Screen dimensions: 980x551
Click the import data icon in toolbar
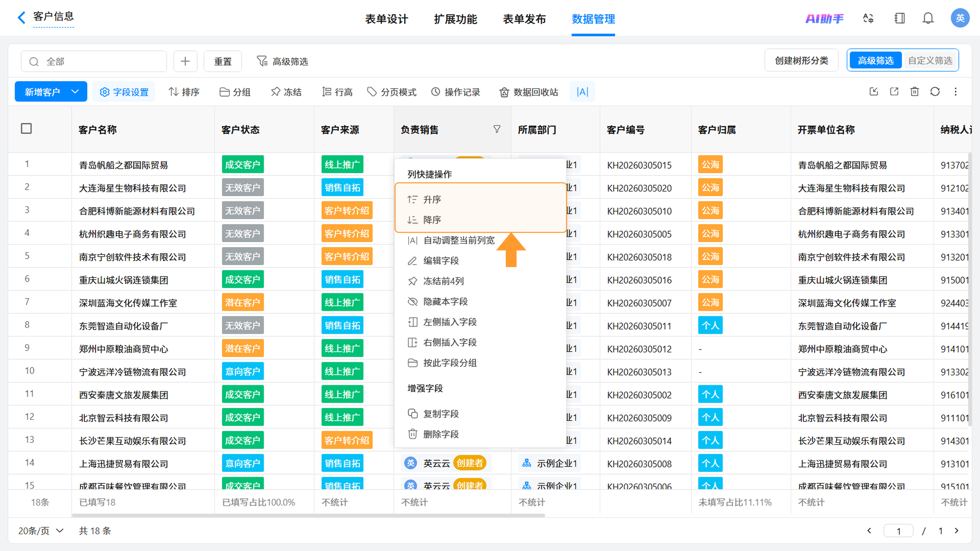[874, 91]
